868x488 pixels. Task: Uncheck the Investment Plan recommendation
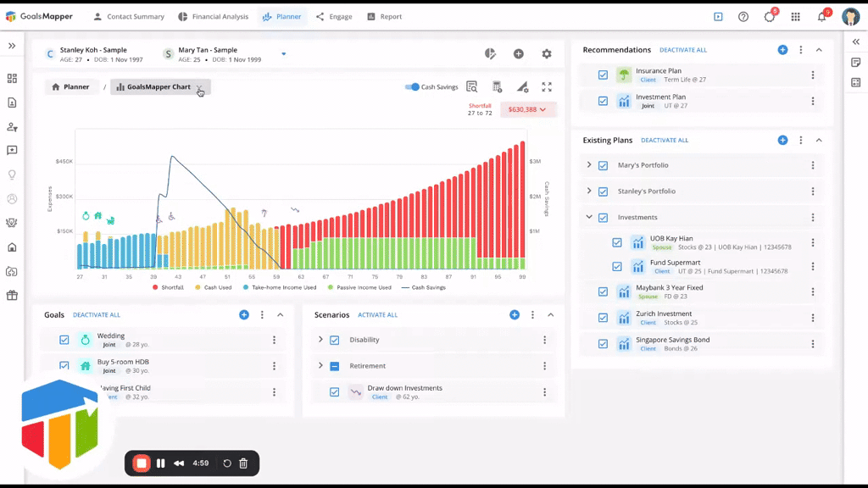pos(603,102)
